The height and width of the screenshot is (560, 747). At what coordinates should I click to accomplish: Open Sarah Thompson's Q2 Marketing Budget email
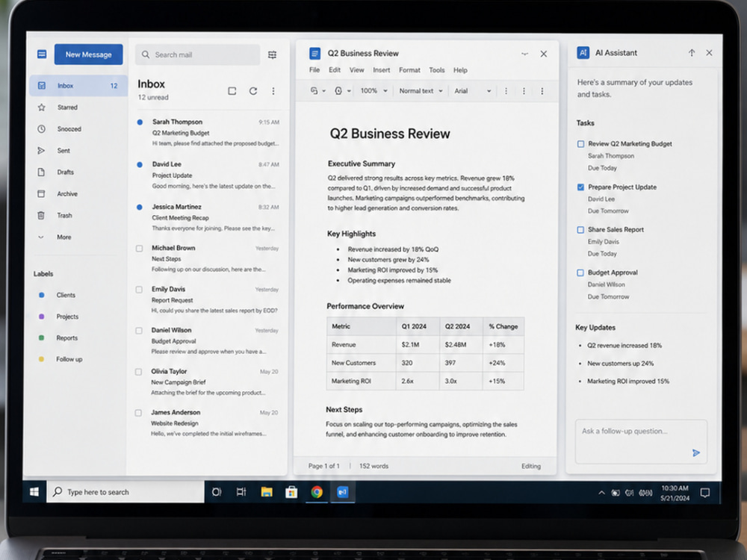pos(208,132)
